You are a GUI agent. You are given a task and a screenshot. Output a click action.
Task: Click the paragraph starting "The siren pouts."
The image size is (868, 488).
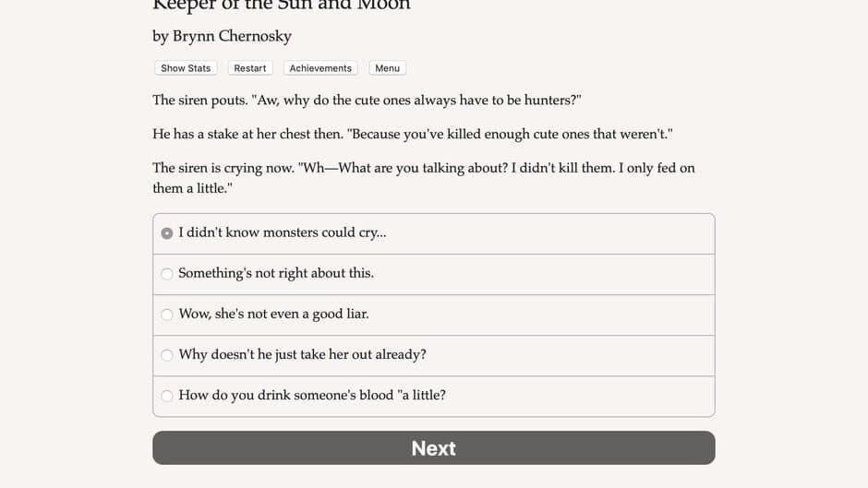pyautogui.click(x=366, y=100)
